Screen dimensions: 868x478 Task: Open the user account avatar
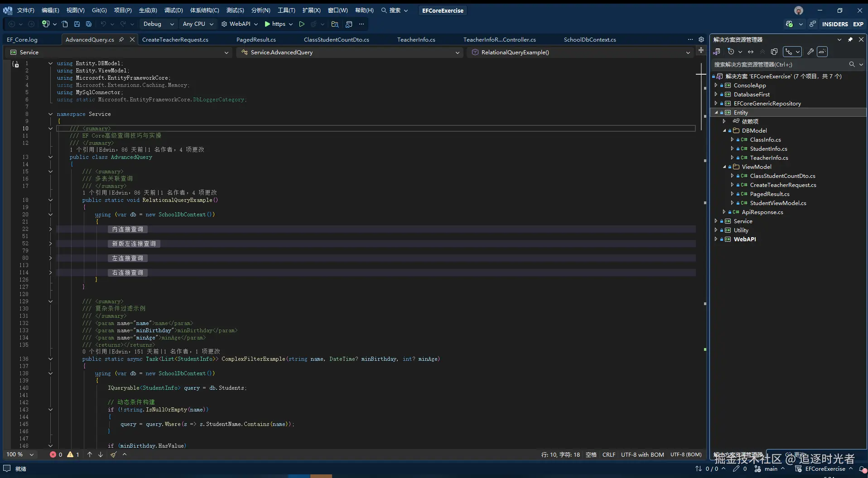tap(799, 10)
